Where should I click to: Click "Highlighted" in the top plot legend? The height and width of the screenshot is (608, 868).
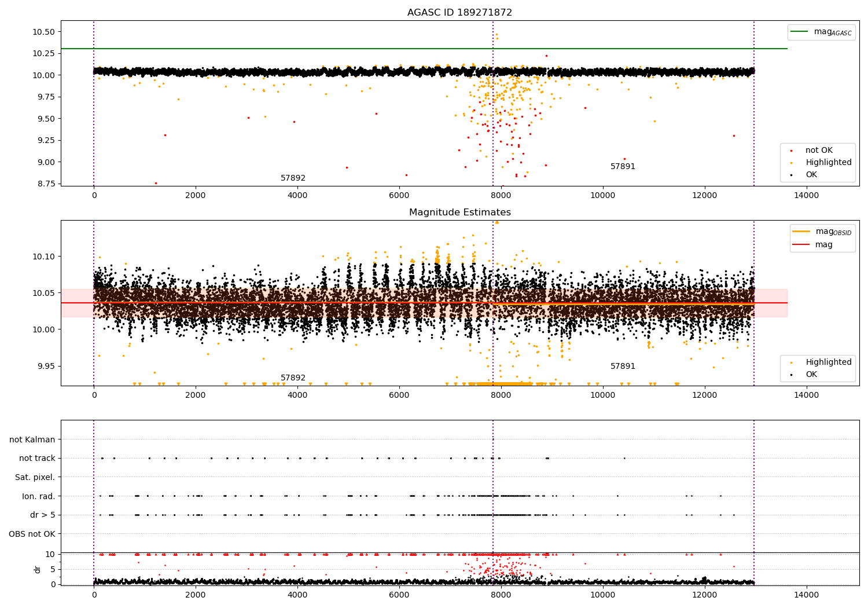tap(829, 162)
